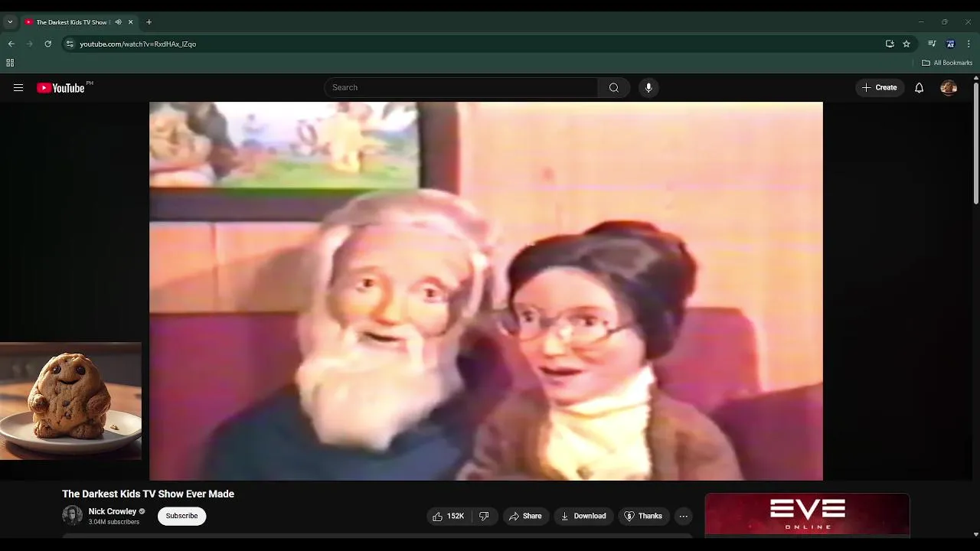Close the Darkest Kids TV Show tab
Screen dimensions: 980x551
pyautogui.click(x=131, y=22)
